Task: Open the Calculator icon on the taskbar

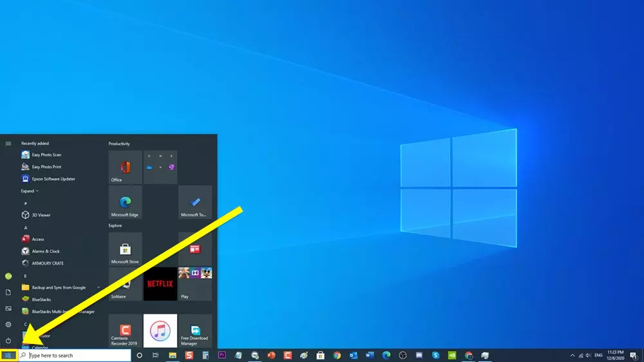Action: tap(205, 356)
